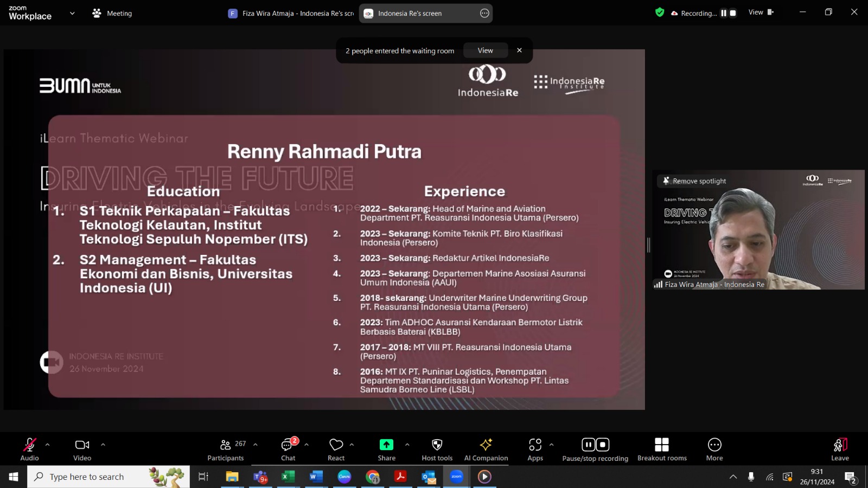This screenshot has width=868, height=488.
Task: Show hidden system tray icons
Action: click(x=733, y=477)
